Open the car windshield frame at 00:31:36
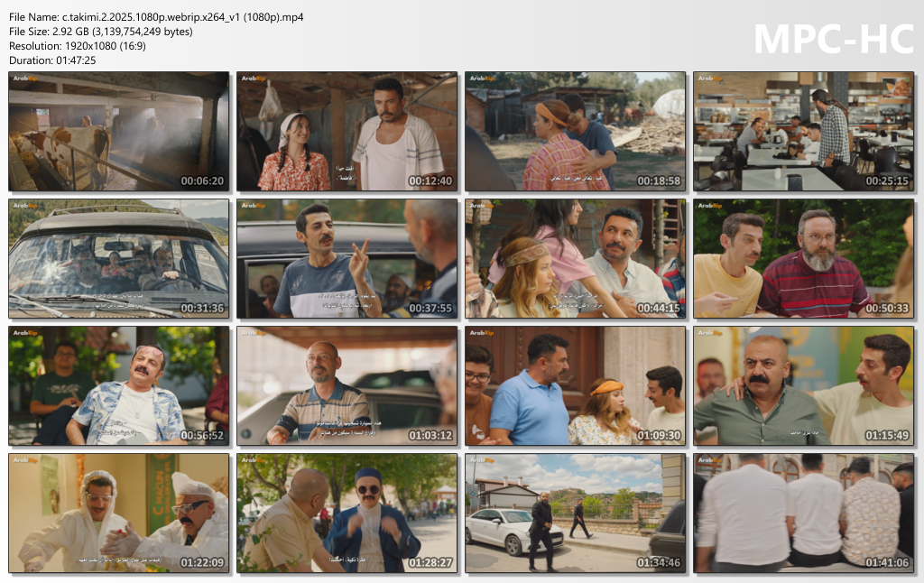924x583 pixels. click(119, 259)
